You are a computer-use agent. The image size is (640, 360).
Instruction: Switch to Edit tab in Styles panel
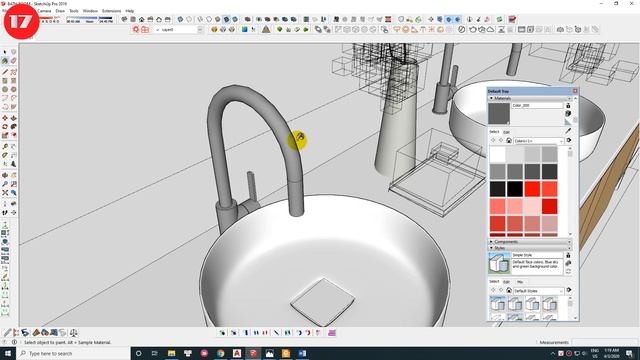click(x=506, y=282)
